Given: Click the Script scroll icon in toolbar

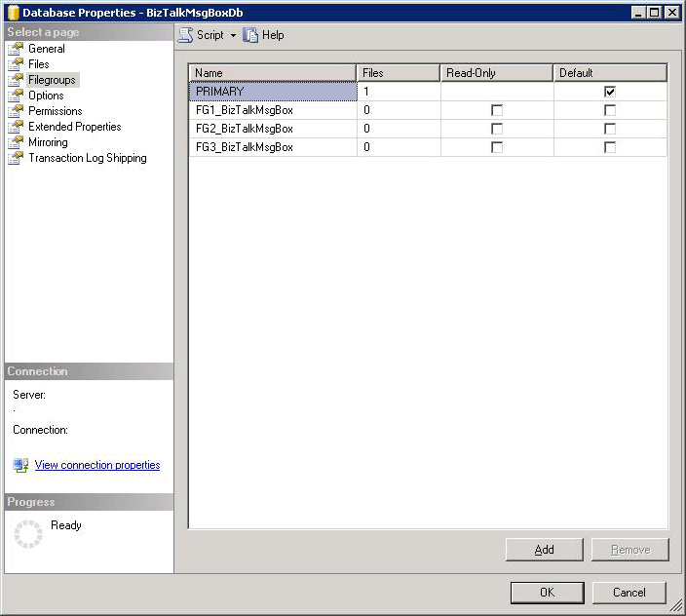Looking at the screenshot, I should click(x=185, y=35).
